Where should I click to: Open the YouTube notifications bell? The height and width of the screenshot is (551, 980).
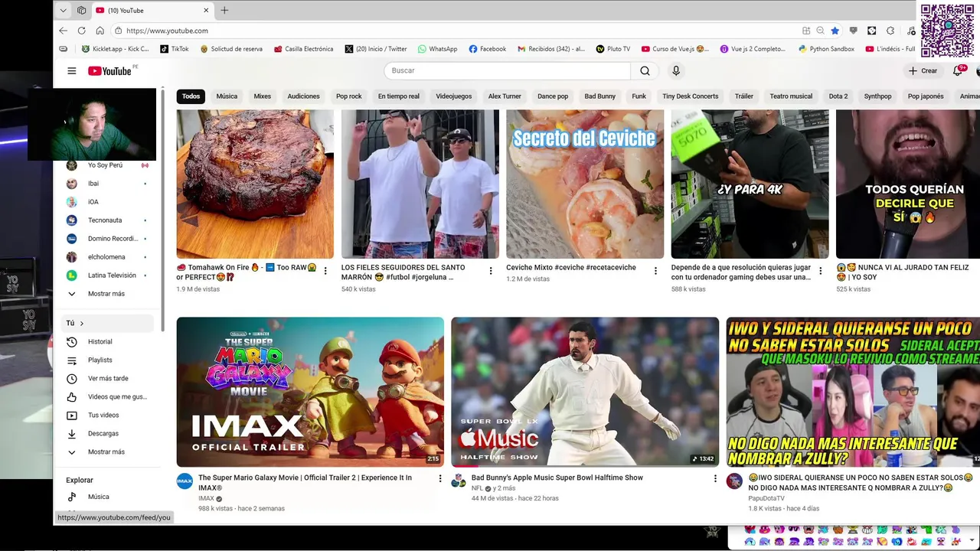[957, 70]
